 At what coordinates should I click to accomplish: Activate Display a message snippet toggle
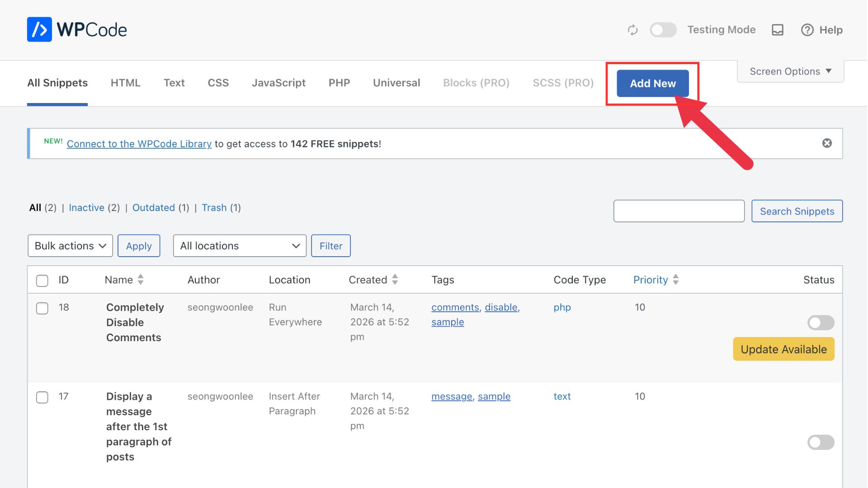pyautogui.click(x=821, y=442)
